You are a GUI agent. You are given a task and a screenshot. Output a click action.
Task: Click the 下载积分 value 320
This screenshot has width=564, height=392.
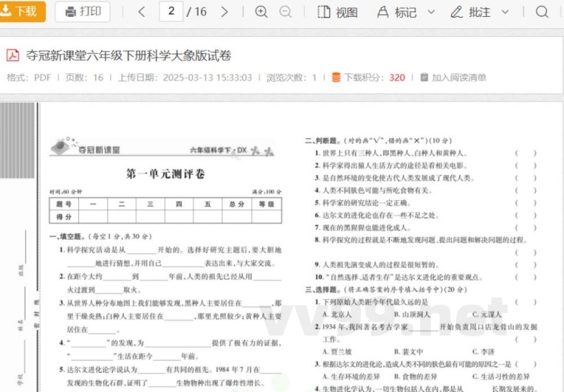[x=397, y=78]
